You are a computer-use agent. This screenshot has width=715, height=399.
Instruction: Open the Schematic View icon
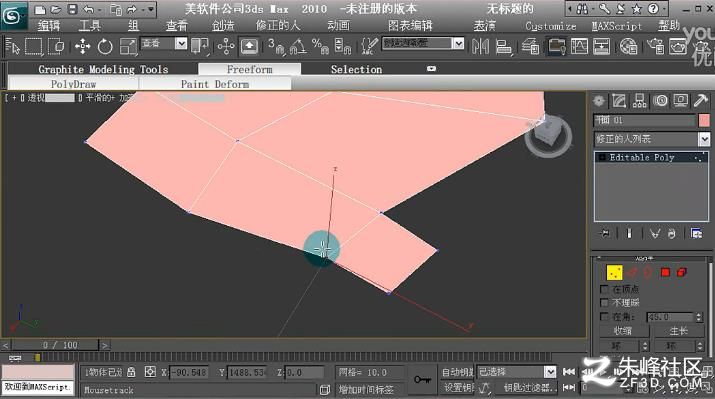(x=602, y=47)
